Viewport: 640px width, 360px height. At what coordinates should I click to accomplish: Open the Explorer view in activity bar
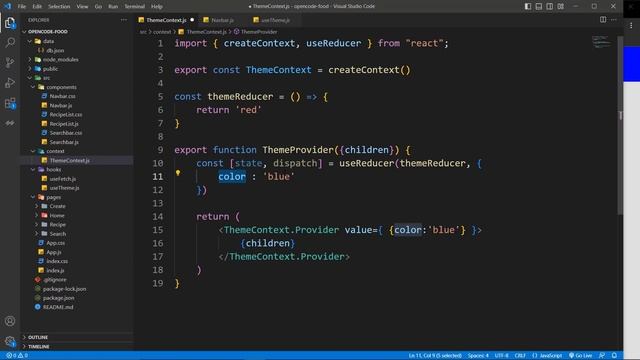click(x=10, y=23)
